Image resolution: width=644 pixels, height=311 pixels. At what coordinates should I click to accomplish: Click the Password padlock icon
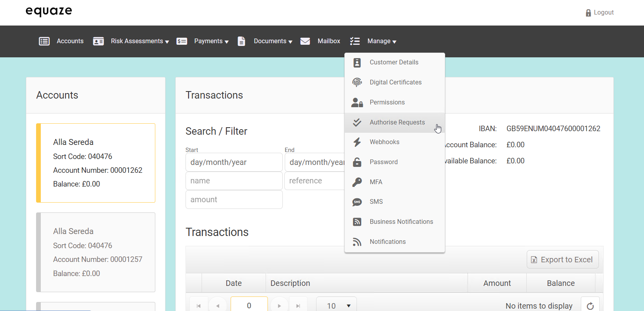[357, 162]
